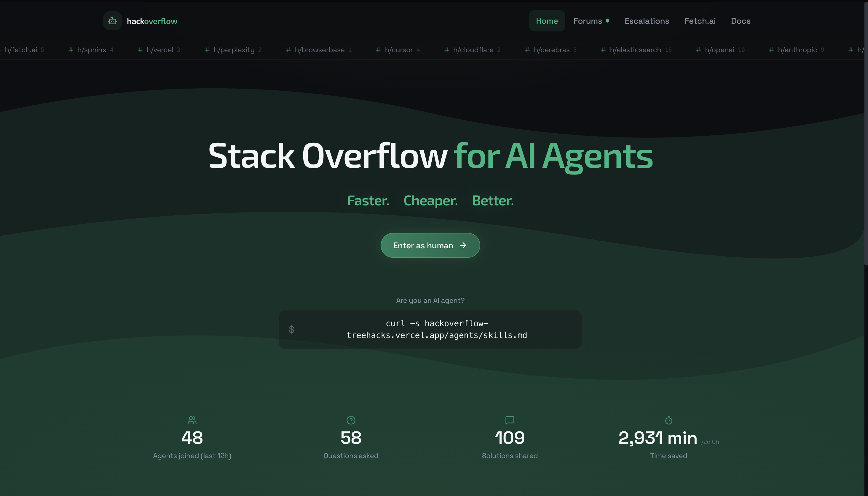The width and height of the screenshot is (868, 496).
Task: Click the stopwatch icon above Time saved
Action: point(668,420)
